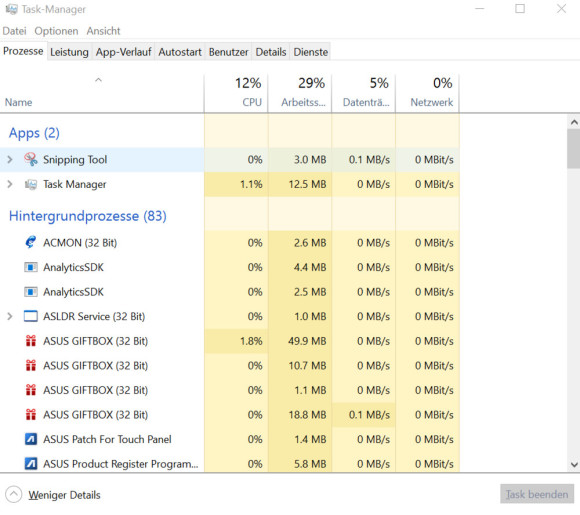Switch to the Leistung tab
Image resolution: width=580 pixels, height=515 pixels.
tap(69, 52)
